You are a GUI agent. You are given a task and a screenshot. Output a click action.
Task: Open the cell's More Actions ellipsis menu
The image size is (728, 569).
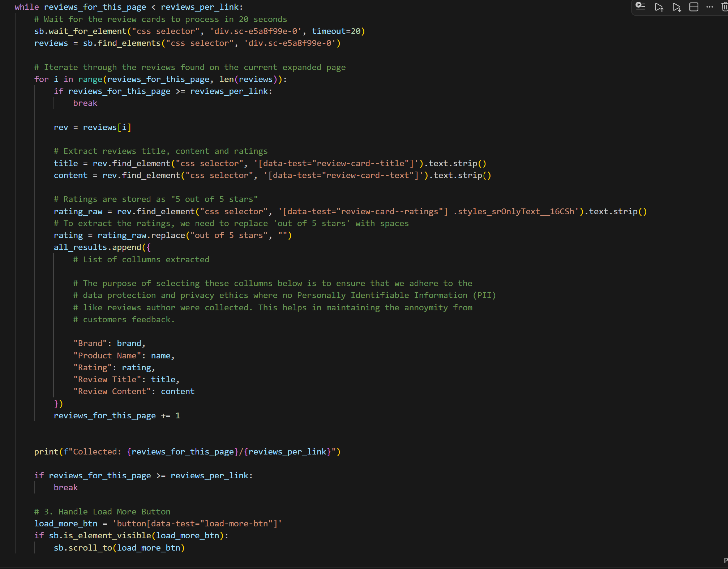(x=710, y=7)
